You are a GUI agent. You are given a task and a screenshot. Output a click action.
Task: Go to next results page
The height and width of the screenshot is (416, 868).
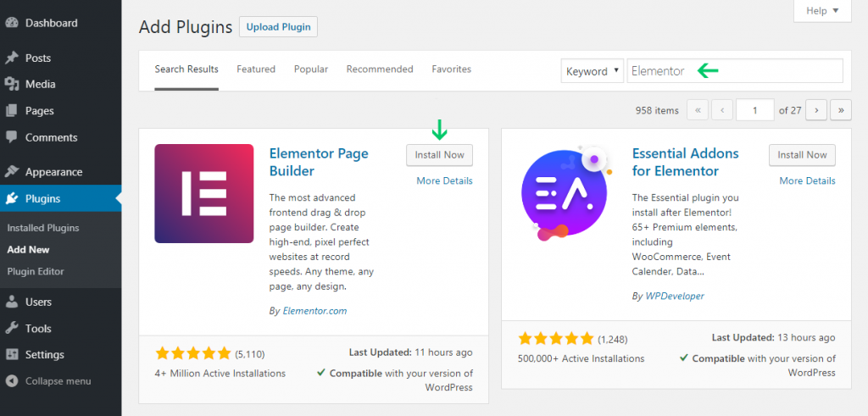[816, 110]
